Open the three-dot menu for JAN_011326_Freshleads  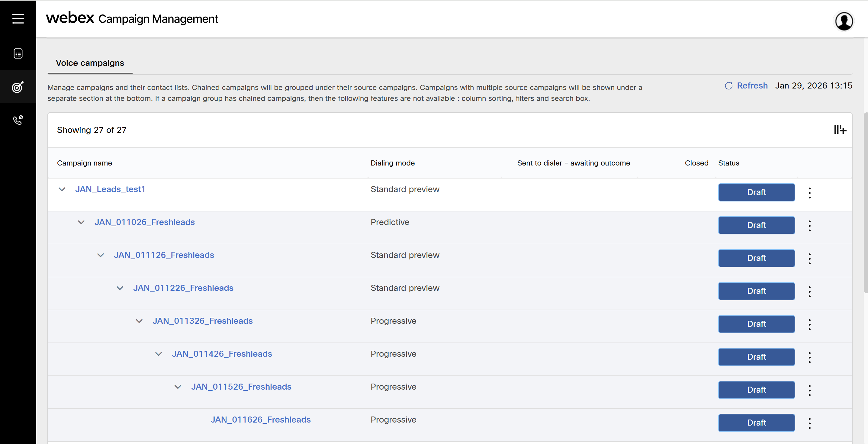pyautogui.click(x=809, y=324)
